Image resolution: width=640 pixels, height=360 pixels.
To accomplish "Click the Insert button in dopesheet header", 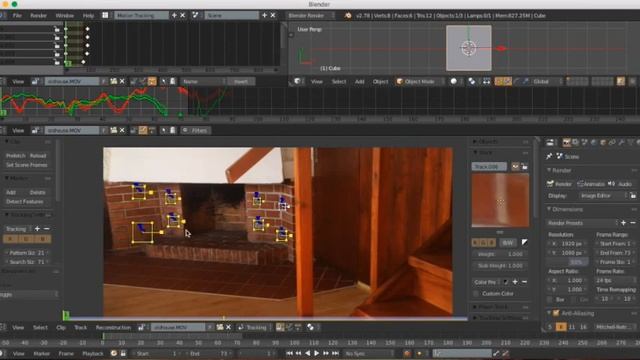I will (241, 82).
